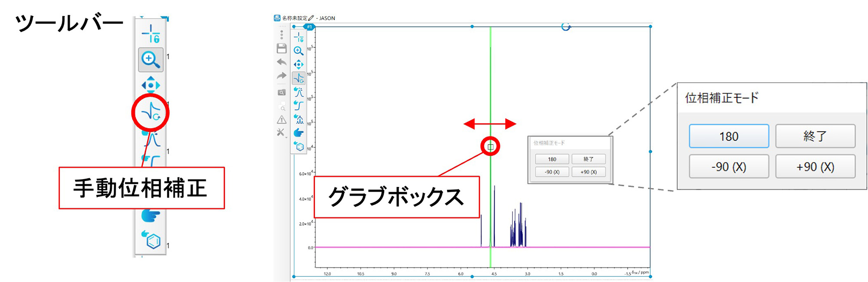Click the save icon in the JASON window

click(282, 48)
